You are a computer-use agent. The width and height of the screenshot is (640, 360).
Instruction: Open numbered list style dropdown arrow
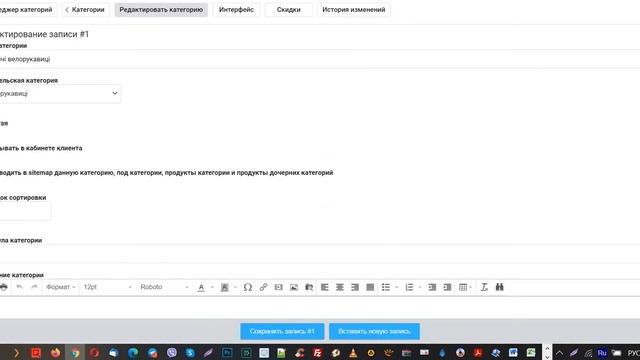click(420, 287)
